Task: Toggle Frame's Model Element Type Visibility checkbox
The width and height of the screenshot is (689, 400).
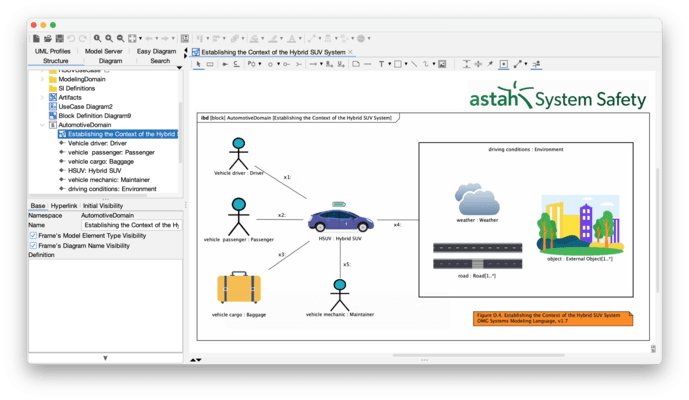Action: [33, 236]
